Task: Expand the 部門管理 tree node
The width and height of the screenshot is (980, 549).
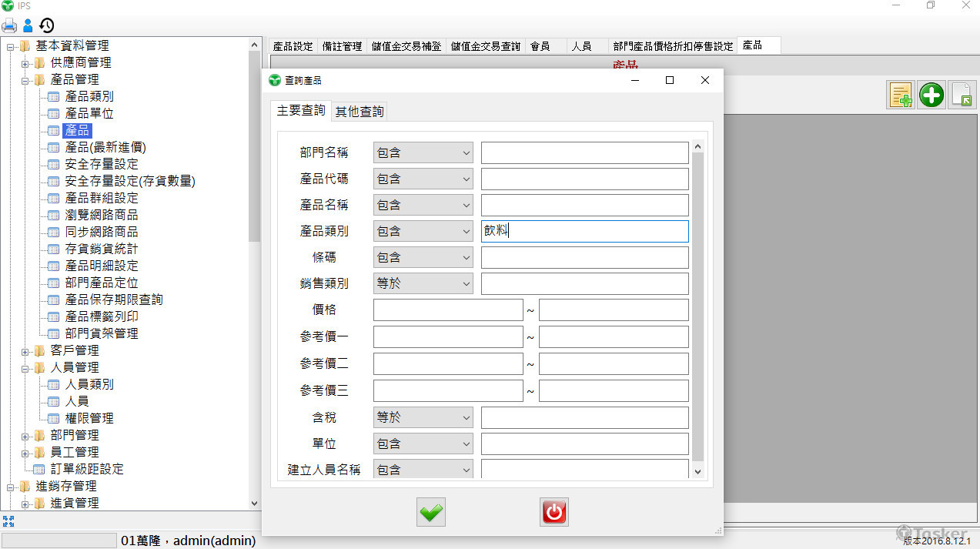Action: tap(25, 436)
